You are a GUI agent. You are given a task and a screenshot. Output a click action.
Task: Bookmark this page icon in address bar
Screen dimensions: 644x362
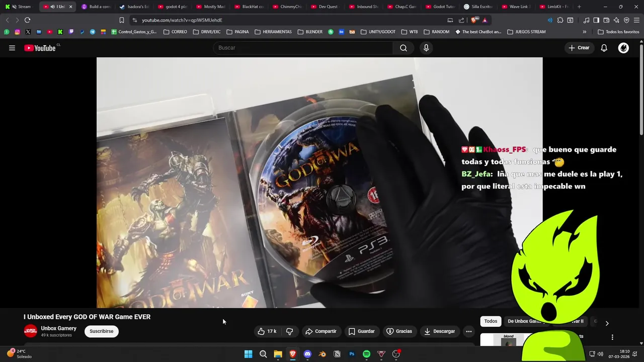point(122,20)
